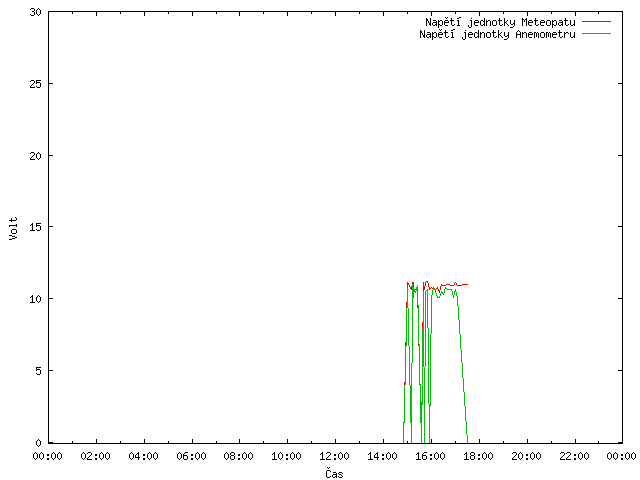Click the y-axis value 10
The width and height of the screenshot is (640, 480).
[x=36, y=299]
